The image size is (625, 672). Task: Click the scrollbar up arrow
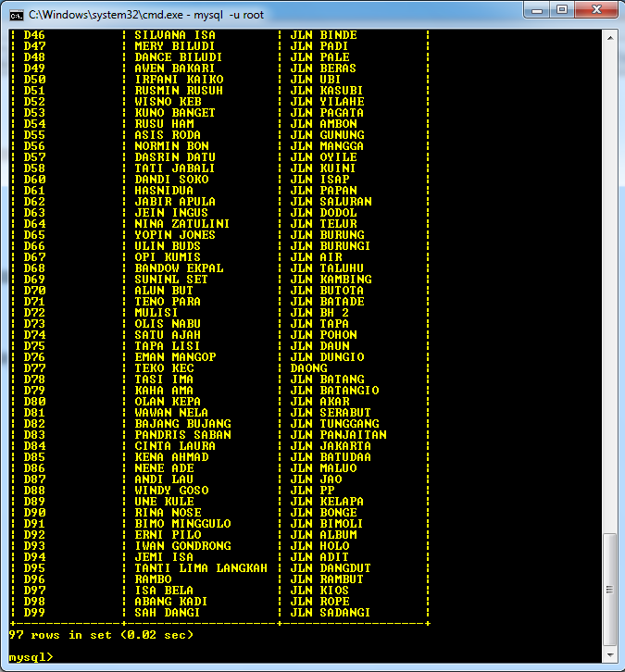coord(610,38)
